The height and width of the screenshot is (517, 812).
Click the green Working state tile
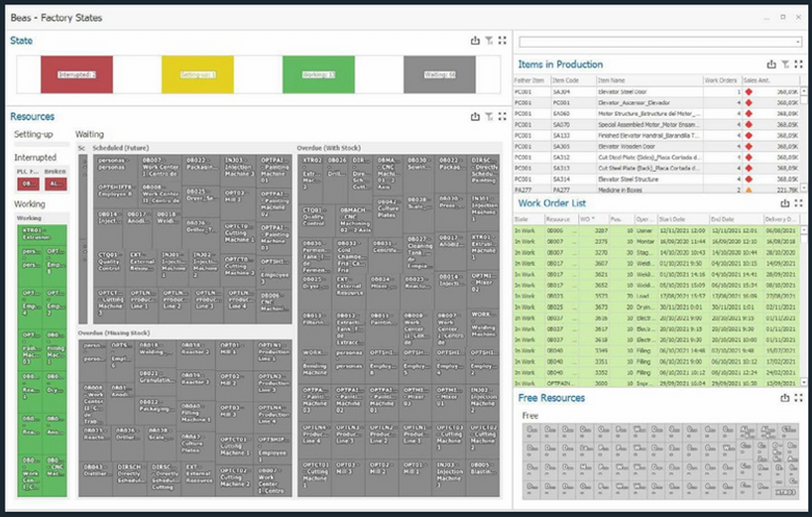[x=317, y=74]
